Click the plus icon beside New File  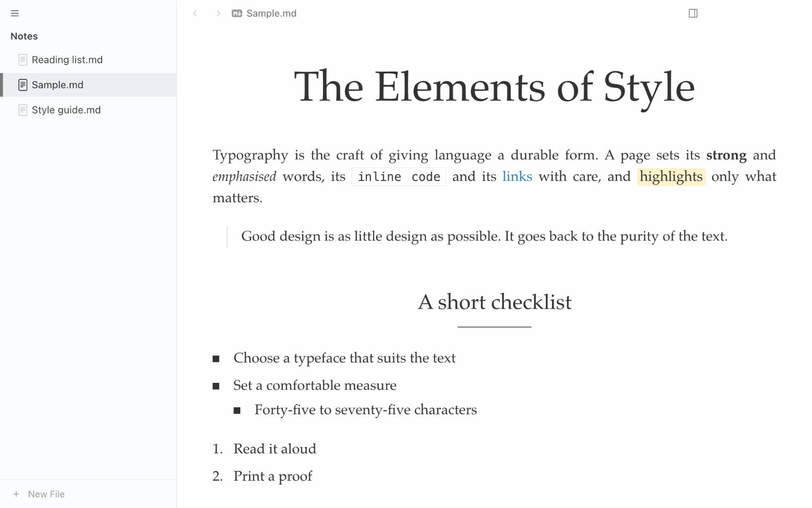click(16, 494)
